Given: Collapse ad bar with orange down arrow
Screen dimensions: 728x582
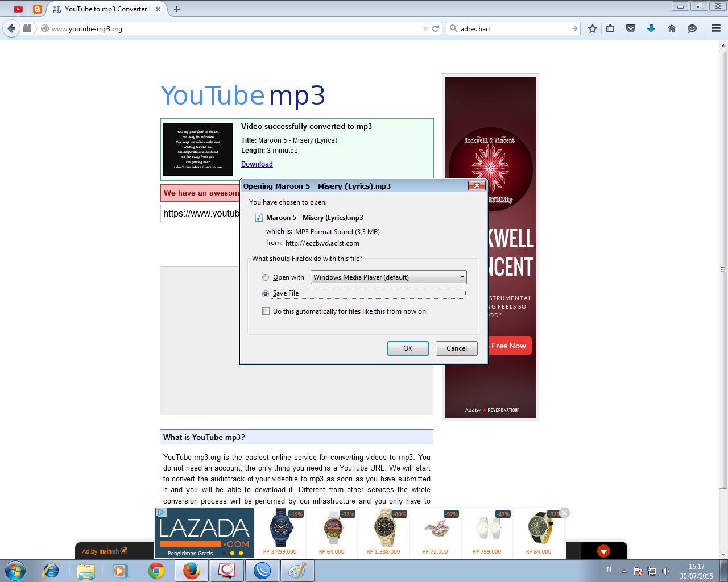Looking at the screenshot, I should [x=603, y=551].
